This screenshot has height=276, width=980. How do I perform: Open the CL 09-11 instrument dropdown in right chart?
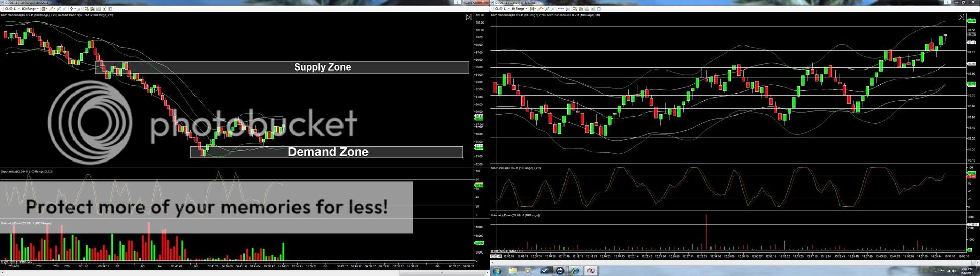[x=502, y=9]
